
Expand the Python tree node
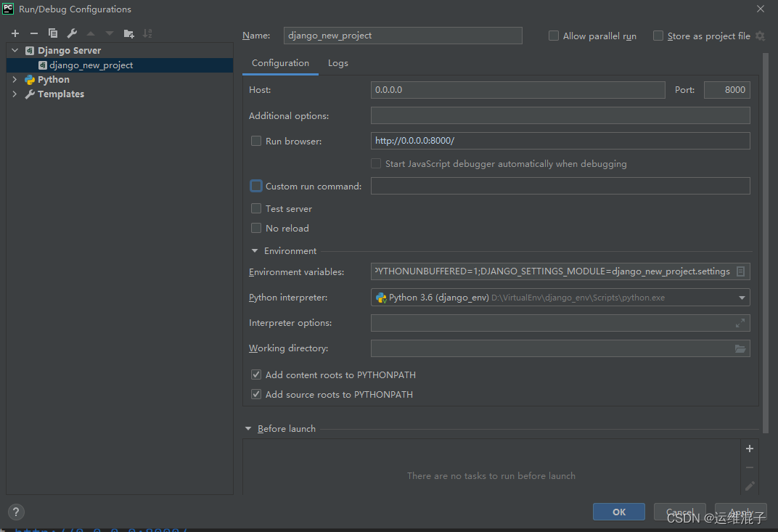point(15,79)
